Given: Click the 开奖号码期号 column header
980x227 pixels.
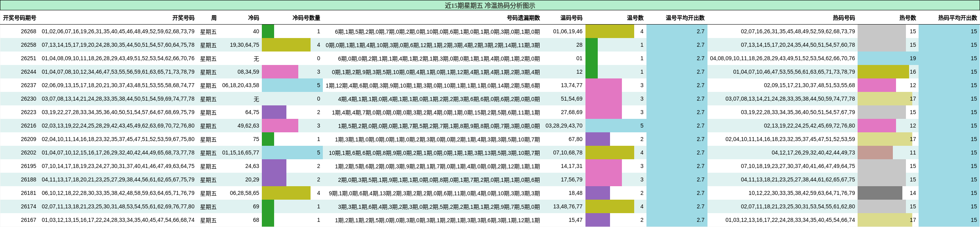Looking at the screenshot, I should 20,18.
